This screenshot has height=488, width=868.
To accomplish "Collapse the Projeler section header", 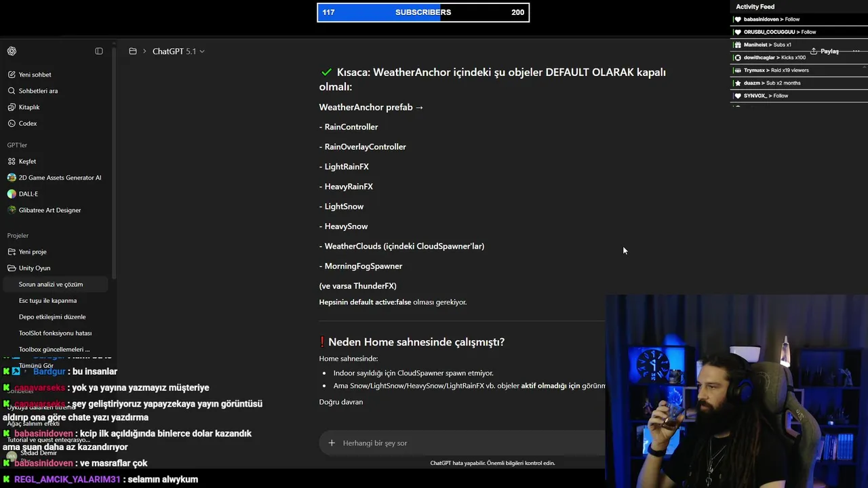I will point(18,236).
